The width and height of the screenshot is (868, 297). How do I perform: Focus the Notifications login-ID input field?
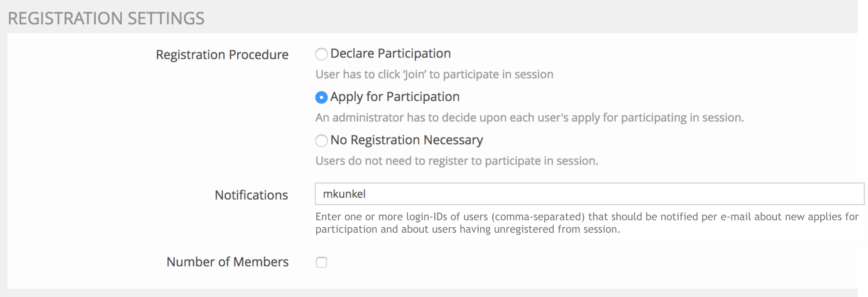point(535,194)
